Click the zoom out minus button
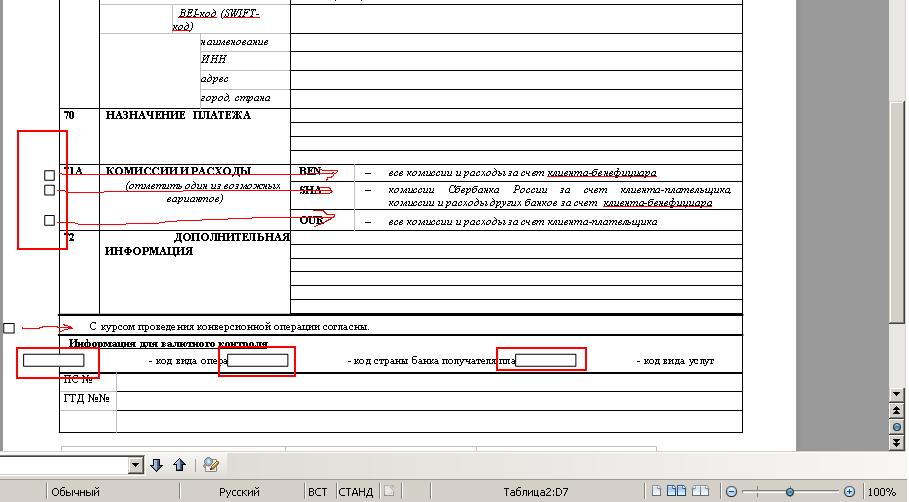This screenshot has width=909, height=502. 732,492
